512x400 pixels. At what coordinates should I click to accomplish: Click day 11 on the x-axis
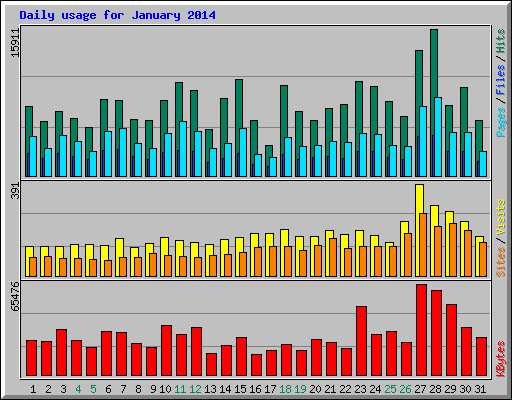click(180, 389)
